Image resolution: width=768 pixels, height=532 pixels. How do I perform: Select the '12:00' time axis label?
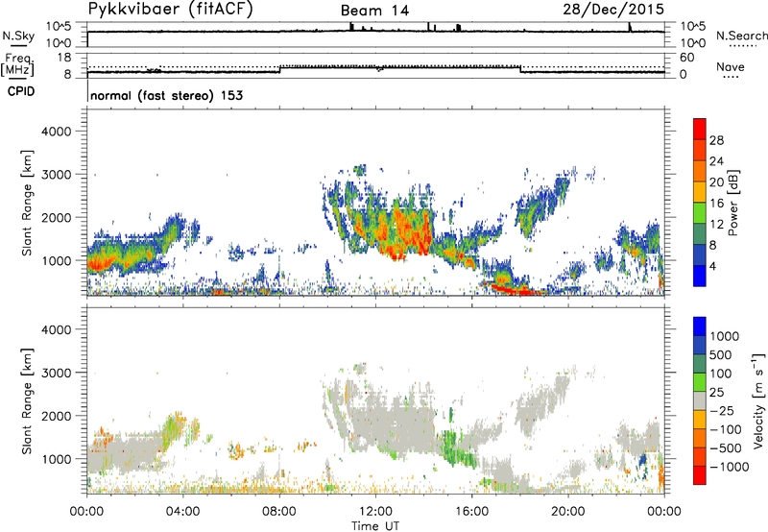[375, 512]
